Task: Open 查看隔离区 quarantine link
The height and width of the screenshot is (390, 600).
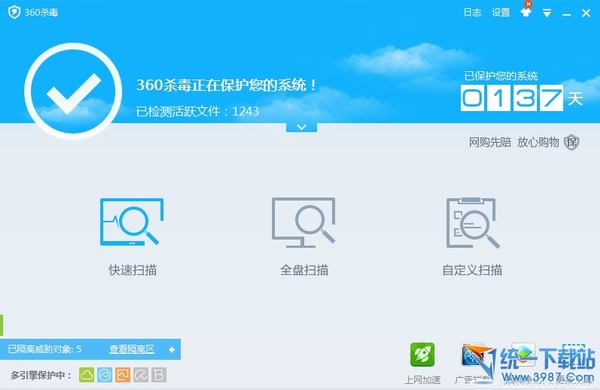Action: point(132,349)
